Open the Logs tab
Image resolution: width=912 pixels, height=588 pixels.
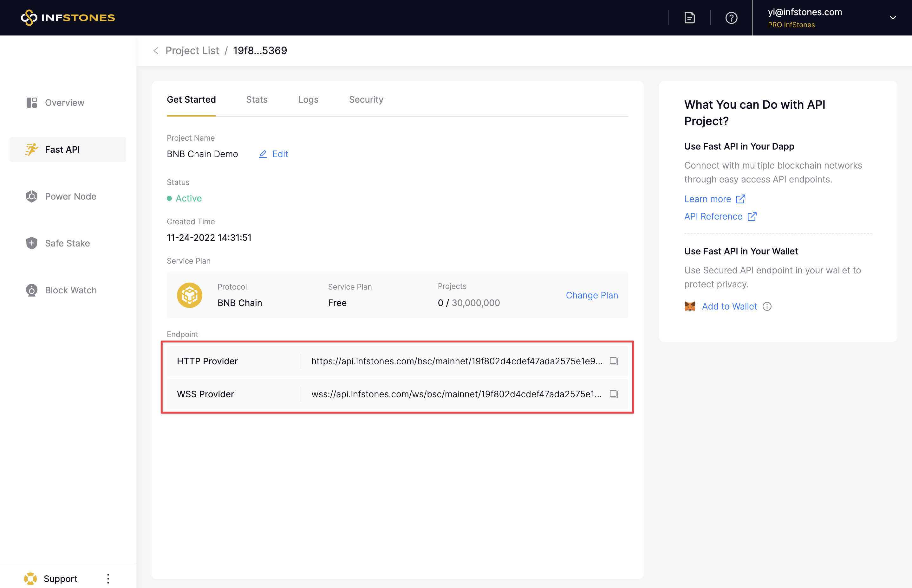coord(308,99)
